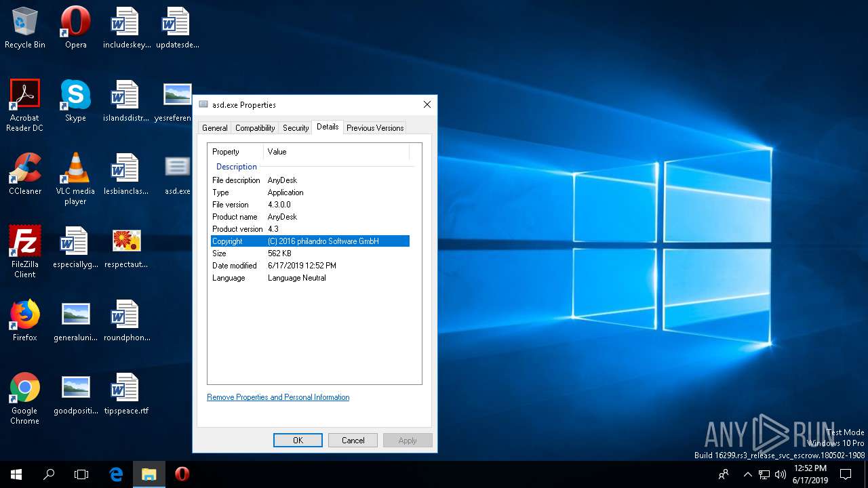Image resolution: width=868 pixels, height=488 pixels.
Task: Switch to the General tab
Action: [x=215, y=128]
